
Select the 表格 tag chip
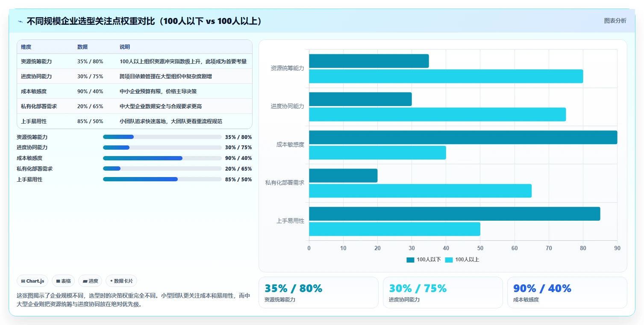tap(63, 281)
